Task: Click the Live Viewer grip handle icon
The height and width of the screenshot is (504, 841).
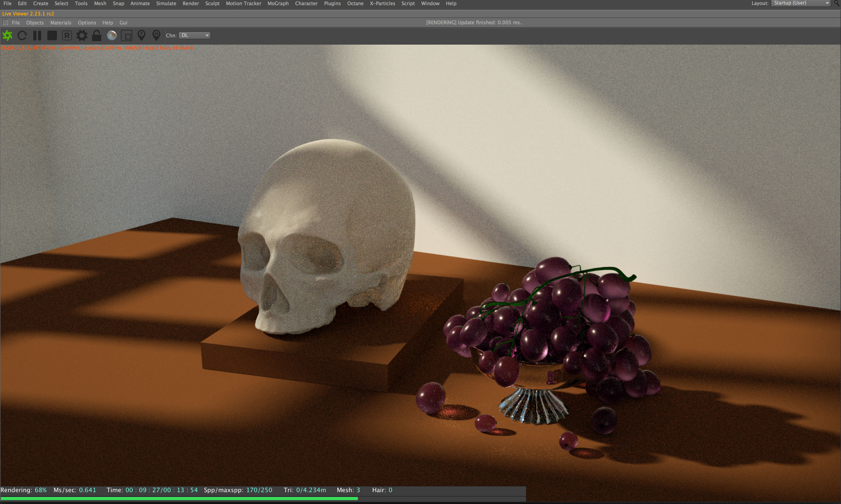Action: point(5,22)
